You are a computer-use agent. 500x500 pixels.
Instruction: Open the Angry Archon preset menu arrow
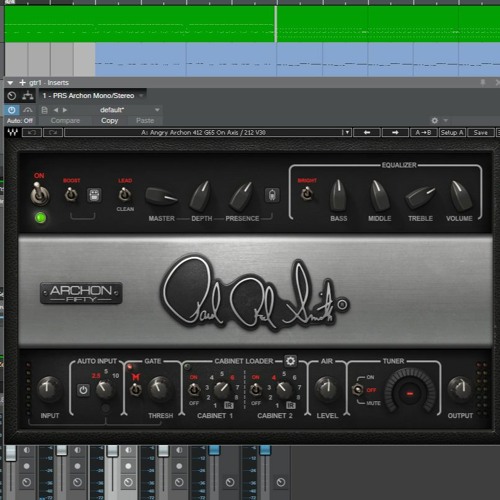click(347, 133)
